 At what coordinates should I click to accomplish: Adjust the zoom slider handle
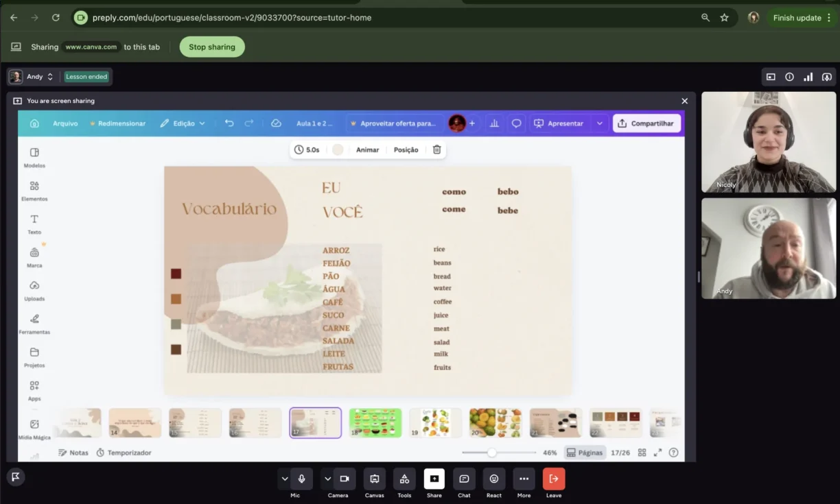(x=492, y=453)
